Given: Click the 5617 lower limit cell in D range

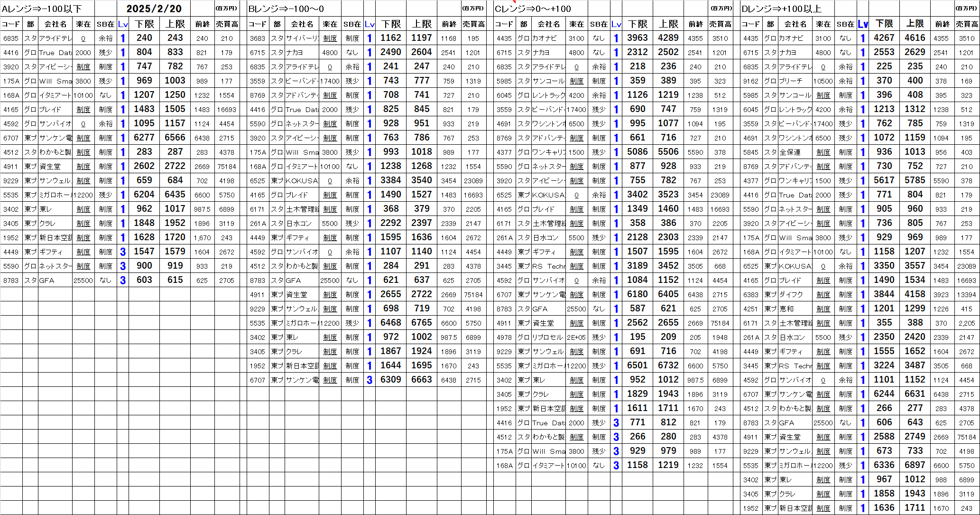Looking at the screenshot, I should (x=884, y=180).
